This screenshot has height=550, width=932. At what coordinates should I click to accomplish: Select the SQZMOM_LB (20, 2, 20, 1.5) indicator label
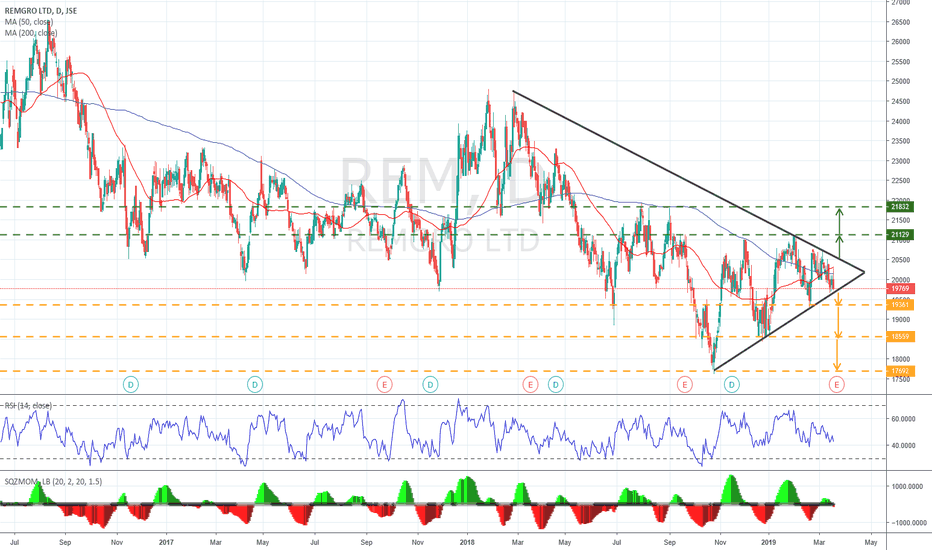pos(53,482)
